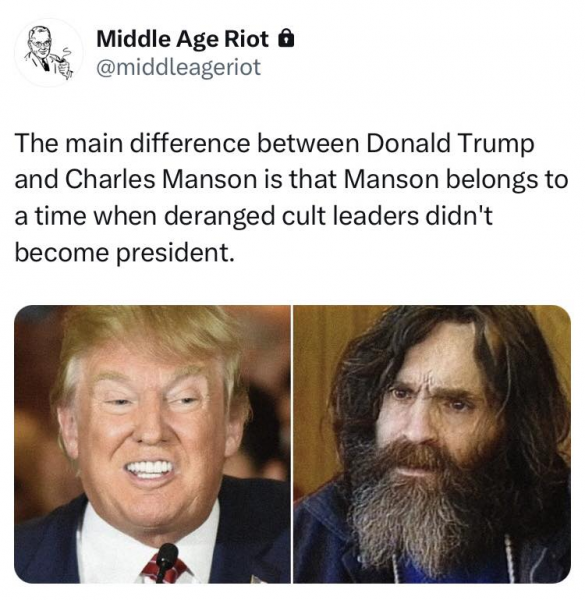Viewport: 585px width, 600px height.
Task: Click the words "Charles Manson" in the tweet
Action: click(161, 179)
